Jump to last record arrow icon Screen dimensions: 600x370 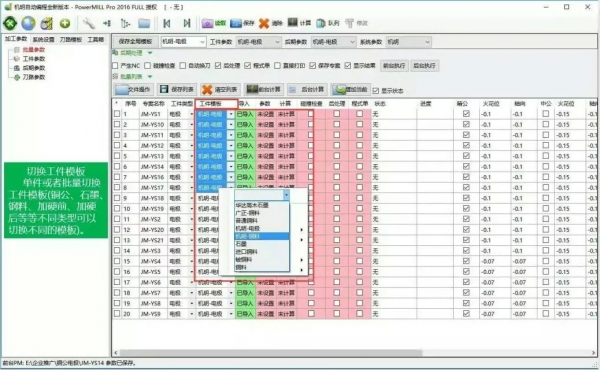pos(187,23)
